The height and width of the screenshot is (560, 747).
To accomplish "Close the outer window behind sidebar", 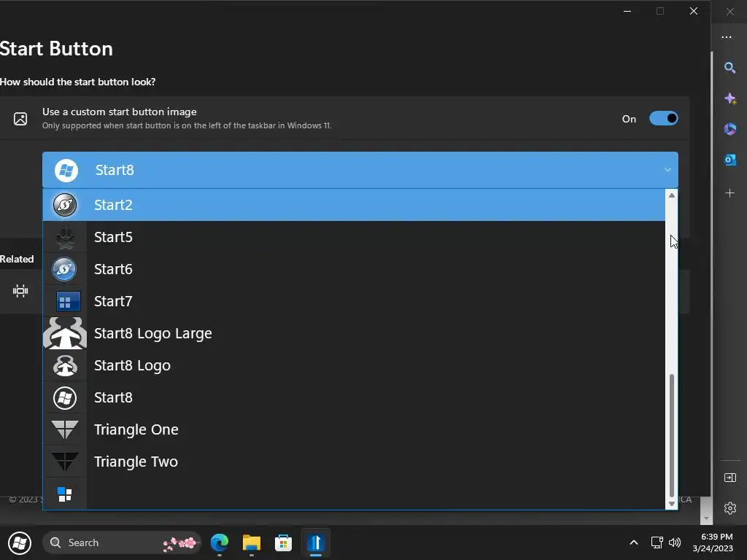I will tap(729, 12).
